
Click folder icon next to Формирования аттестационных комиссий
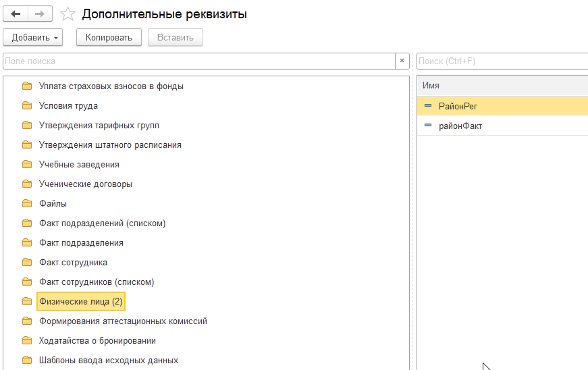pos(27,321)
